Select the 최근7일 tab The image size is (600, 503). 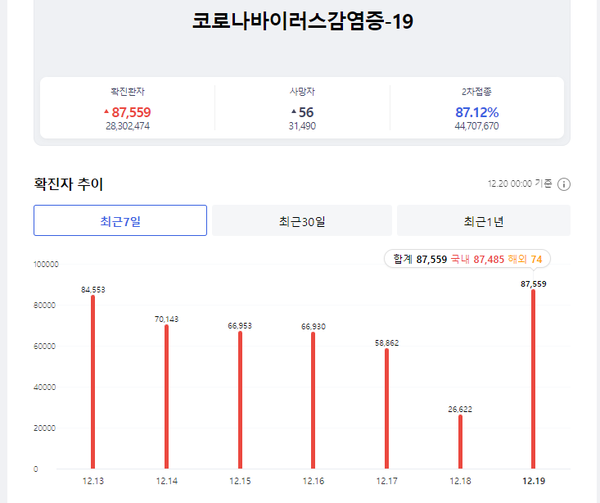[120, 221]
